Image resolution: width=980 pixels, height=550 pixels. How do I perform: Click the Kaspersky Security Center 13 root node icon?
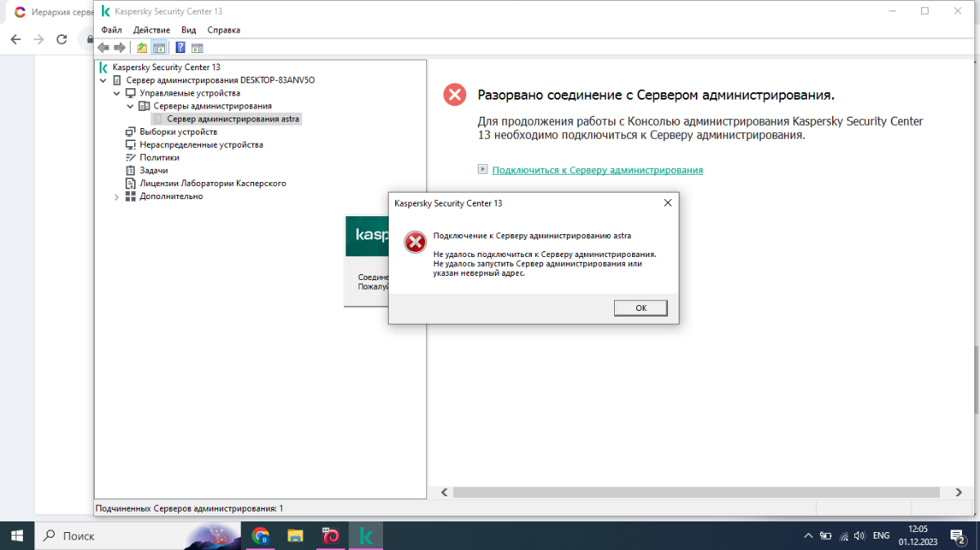coord(104,67)
